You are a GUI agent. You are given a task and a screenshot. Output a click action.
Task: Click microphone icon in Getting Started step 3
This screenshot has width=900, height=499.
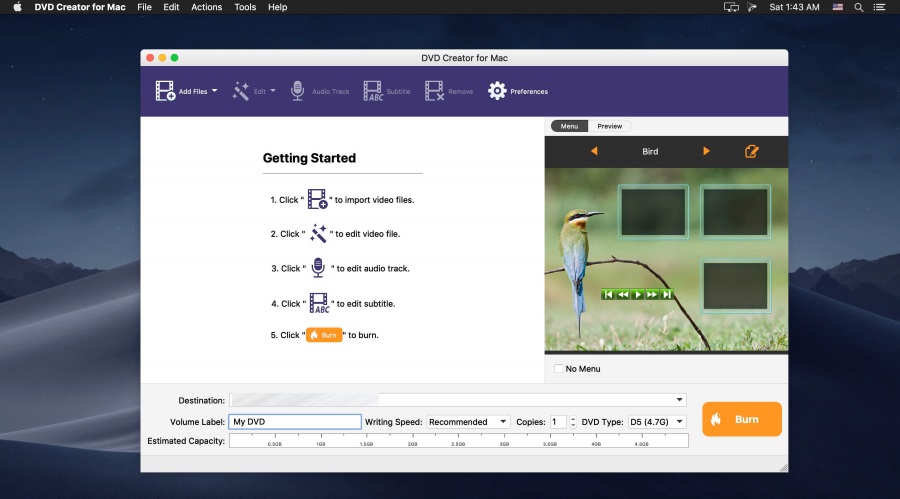[x=318, y=268]
